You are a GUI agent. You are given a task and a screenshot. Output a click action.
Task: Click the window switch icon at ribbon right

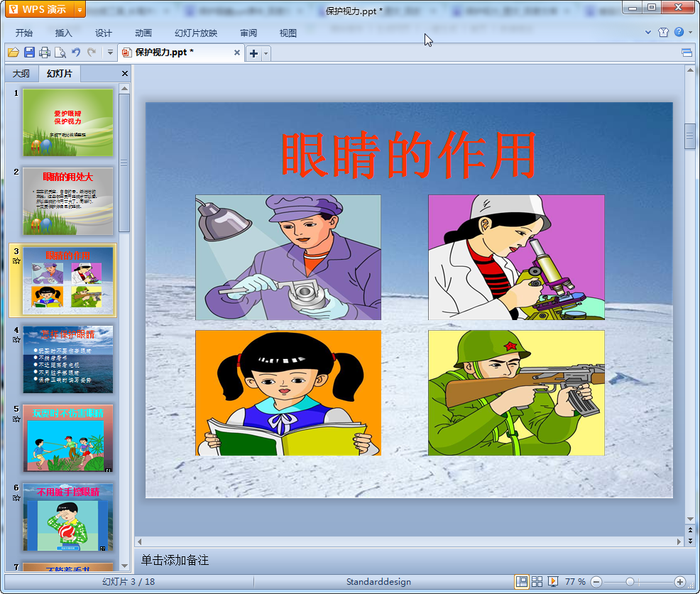[x=687, y=53]
